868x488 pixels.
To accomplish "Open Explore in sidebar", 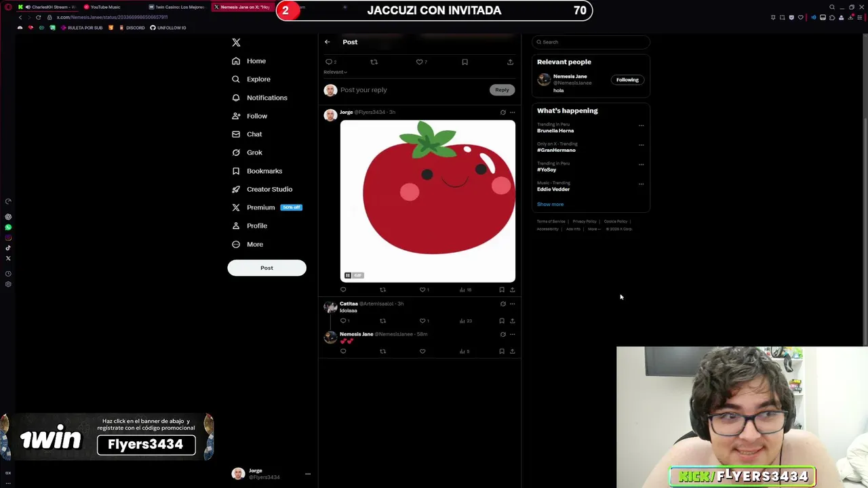I will tap(251, 79).
